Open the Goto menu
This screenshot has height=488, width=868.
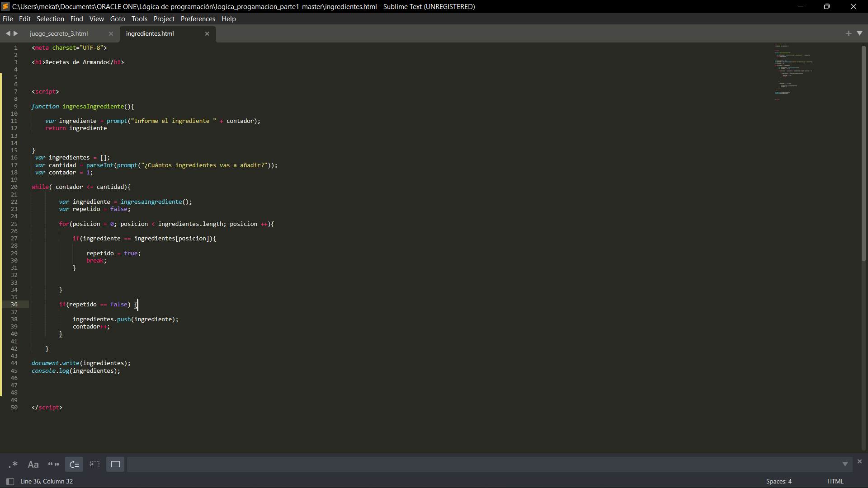coord(118,19)
